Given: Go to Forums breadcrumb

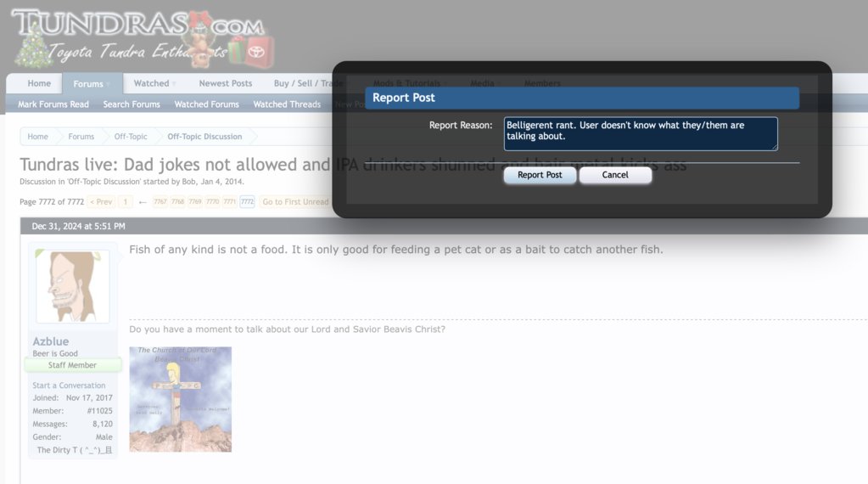Looking at the screenshot, I should [x=81, y=136].
